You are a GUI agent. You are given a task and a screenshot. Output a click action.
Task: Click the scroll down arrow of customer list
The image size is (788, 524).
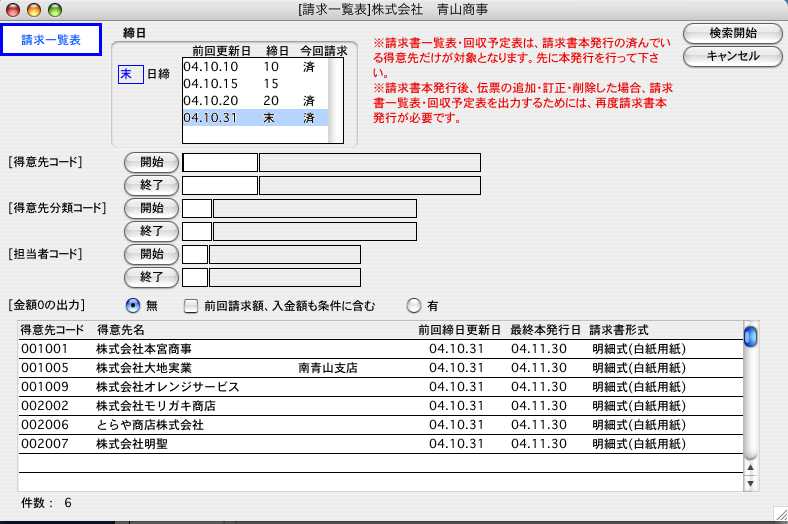pos(750,484)
